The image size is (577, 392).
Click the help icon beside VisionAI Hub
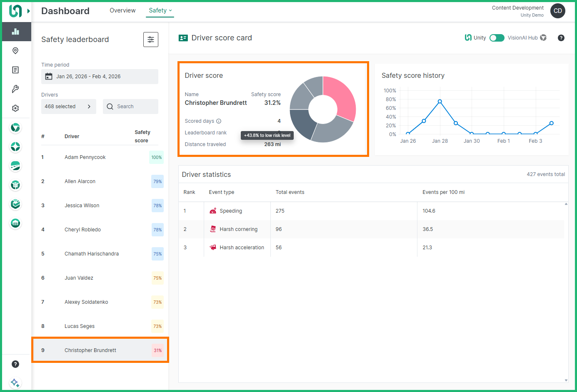point(561,38)
